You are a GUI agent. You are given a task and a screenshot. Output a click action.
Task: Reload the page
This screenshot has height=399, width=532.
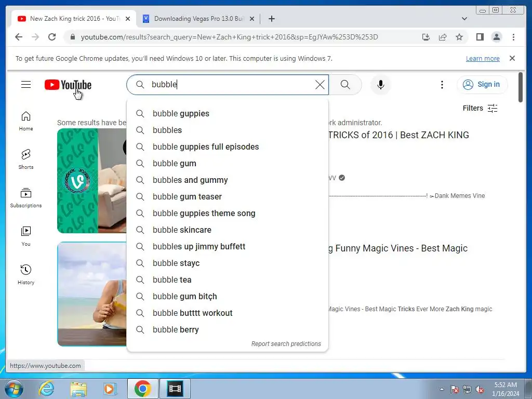tap(52, 37)
